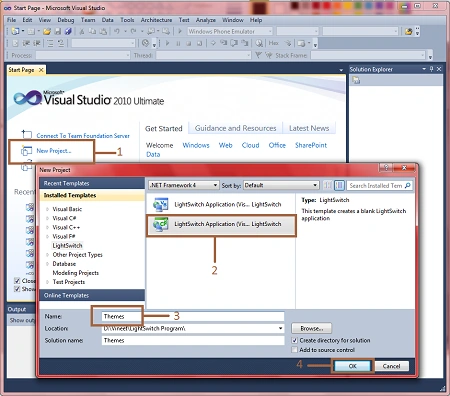Click the Solution name input field
The width and height of the screenshot is (450, 396).
coord(193,340)
